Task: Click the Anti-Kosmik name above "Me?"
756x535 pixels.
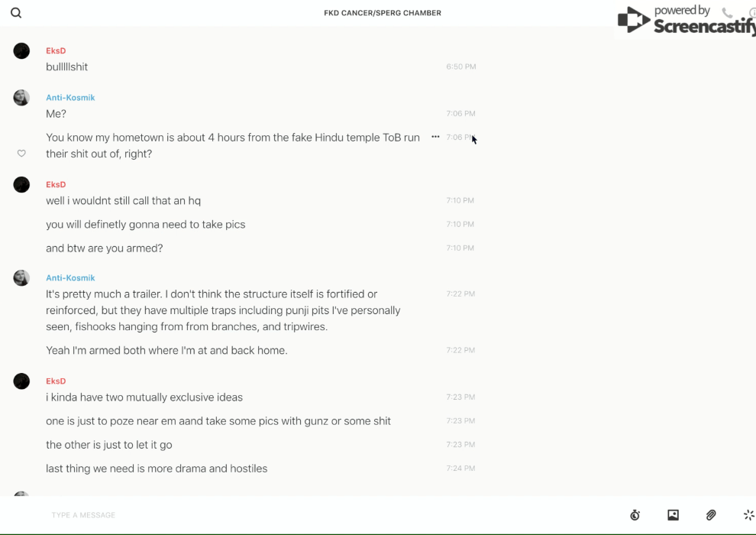Action: [x=70, y=97]
